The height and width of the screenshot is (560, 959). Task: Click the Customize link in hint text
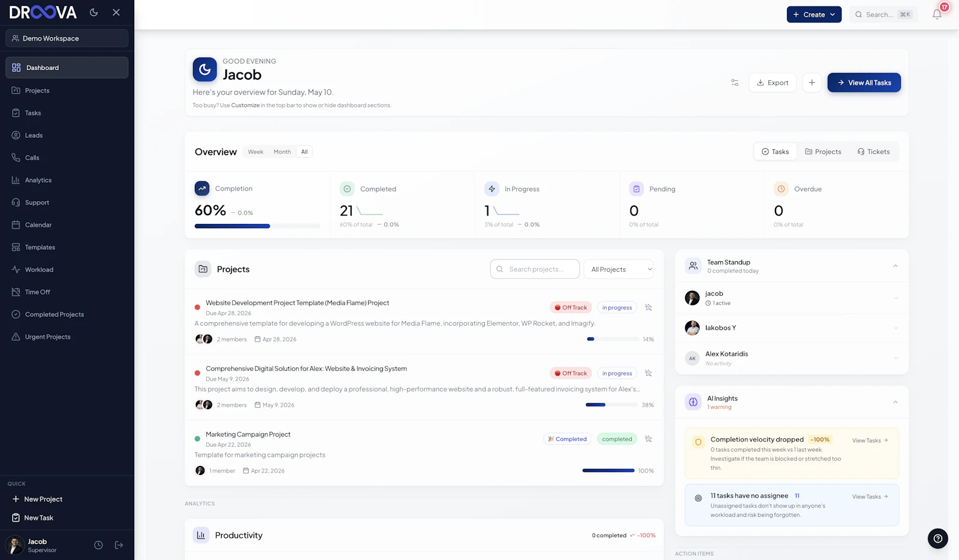pos(245,105)
